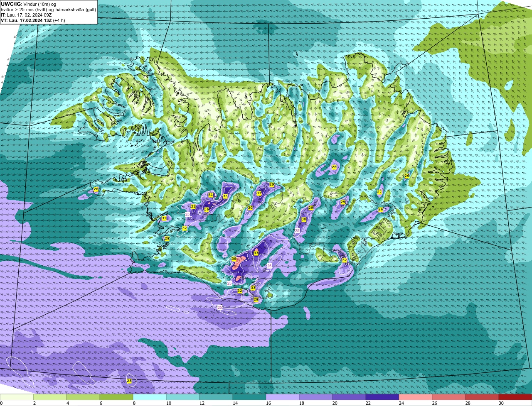Click the 'VT: Lau. 17.02.2024 13Z (+4 h)' line
532x406 pixels.
click(33, 20)
